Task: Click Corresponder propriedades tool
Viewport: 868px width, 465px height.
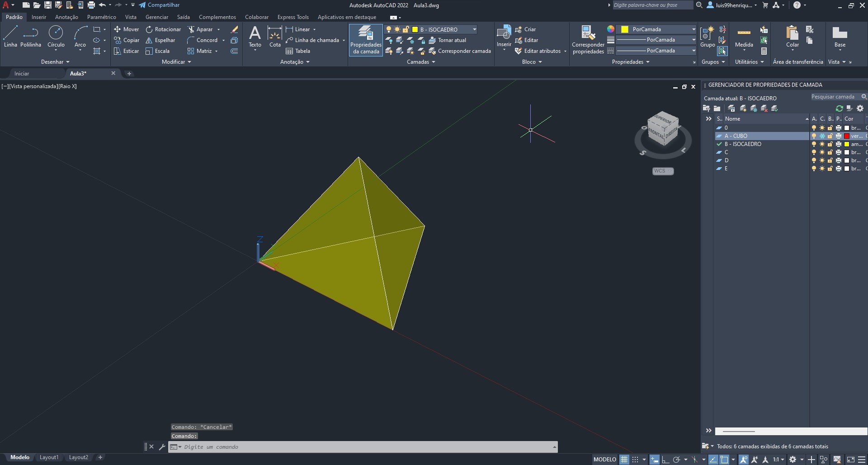Action: click(588, 40)
